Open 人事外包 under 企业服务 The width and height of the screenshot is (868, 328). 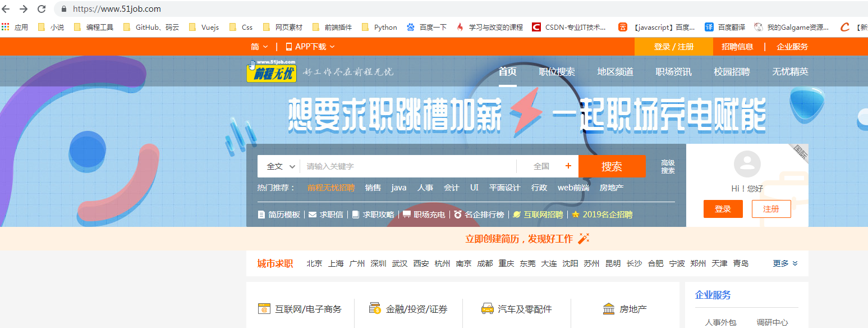click(x=720, y=322)
